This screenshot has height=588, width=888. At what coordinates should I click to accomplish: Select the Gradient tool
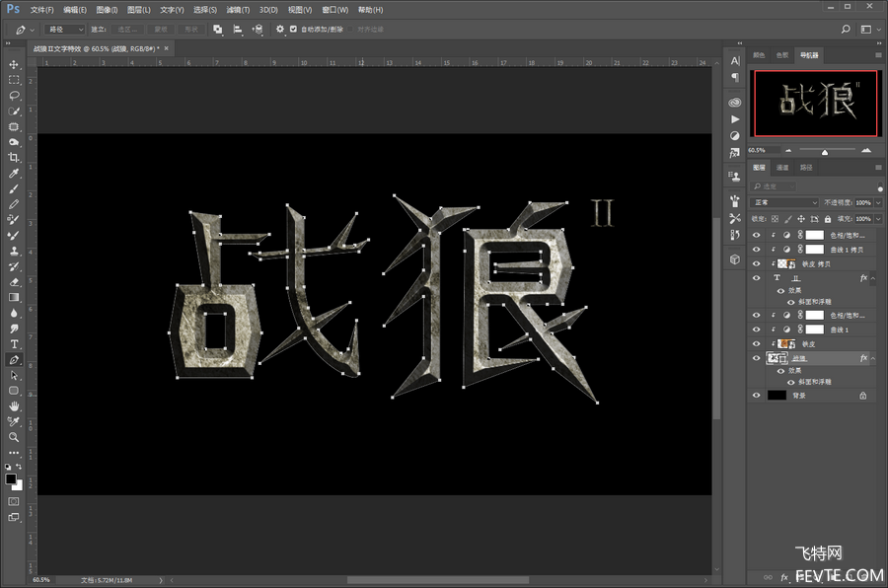click(x=14, y=297)
